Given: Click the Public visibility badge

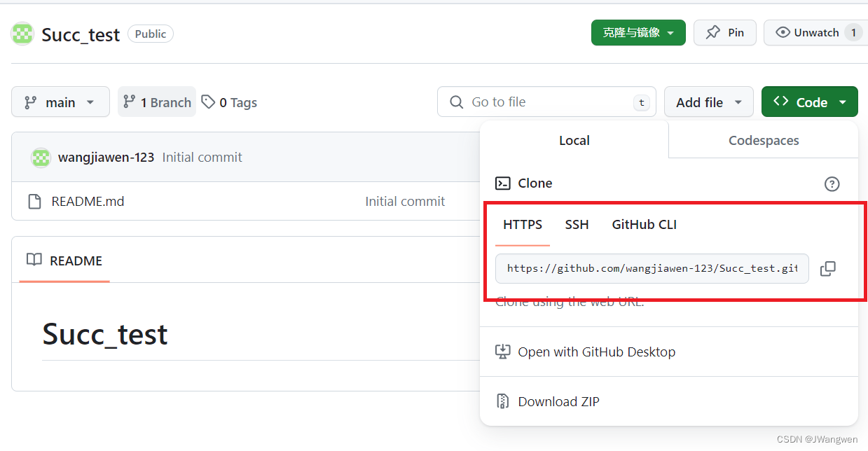Looking at the screenshot, I should click(x=151, y=34).
